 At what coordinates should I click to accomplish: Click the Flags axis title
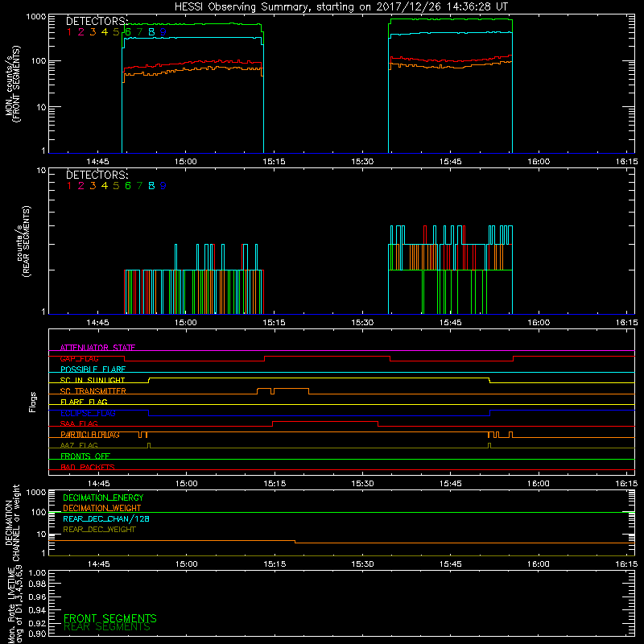(x=33, y=402)
